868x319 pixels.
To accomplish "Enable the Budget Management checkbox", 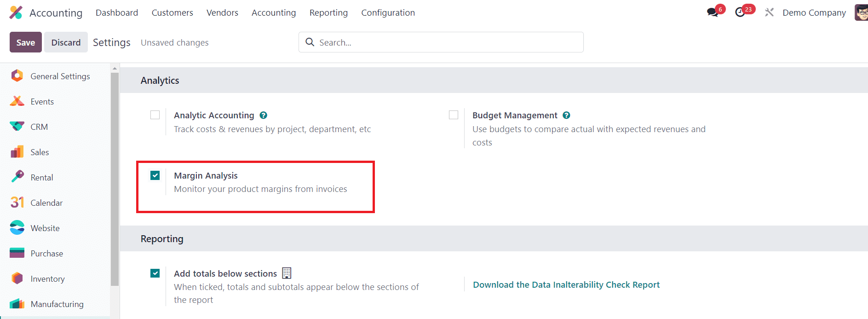I will 454,115.
